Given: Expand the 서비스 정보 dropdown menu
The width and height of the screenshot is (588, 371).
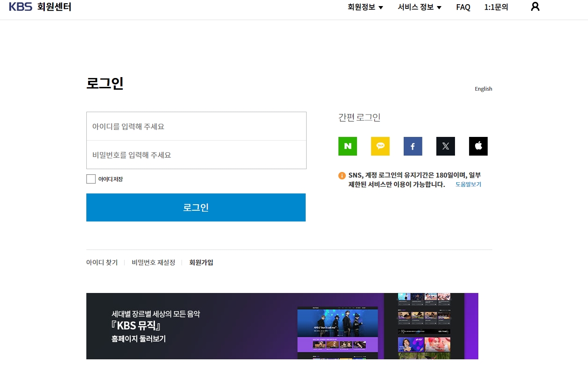Looking at the screenshot, I should coord(420,7).
